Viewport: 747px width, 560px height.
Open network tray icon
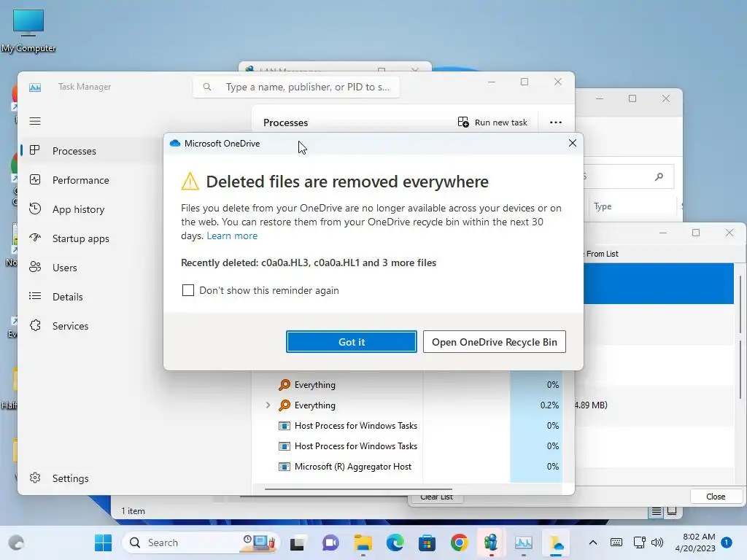[x=639, y=542]
